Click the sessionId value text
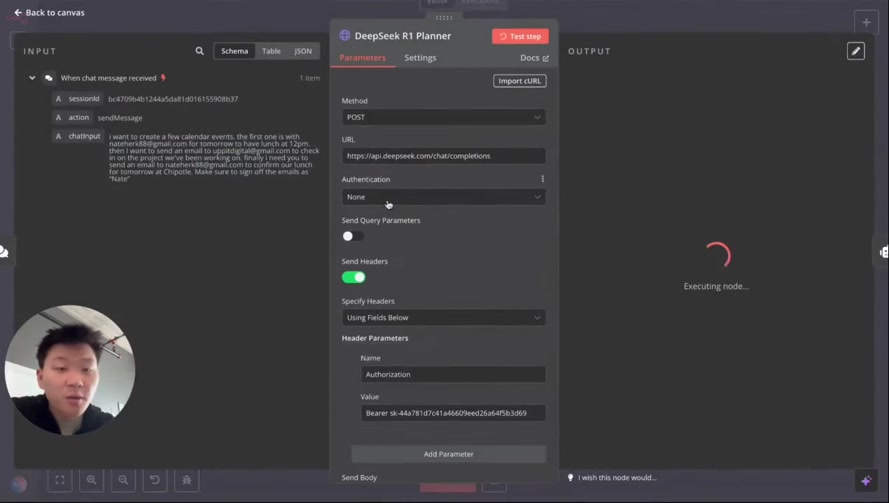The image size is (889, 503). (173, 99)
